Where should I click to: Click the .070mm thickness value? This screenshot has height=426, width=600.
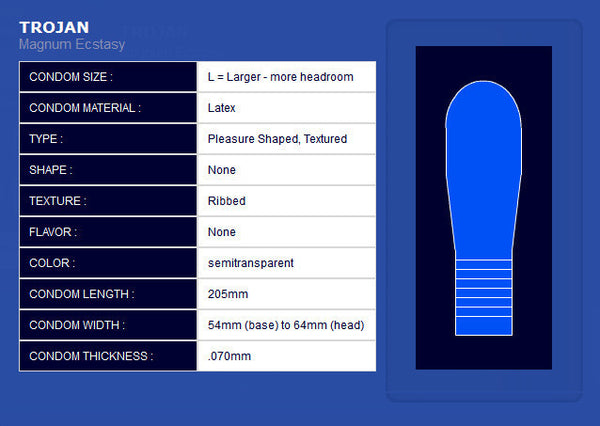coord(286,356)
